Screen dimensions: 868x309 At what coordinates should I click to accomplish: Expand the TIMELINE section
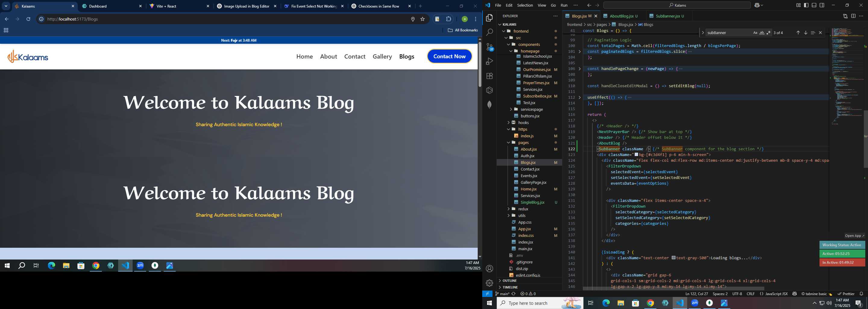[x=529, y=287]
